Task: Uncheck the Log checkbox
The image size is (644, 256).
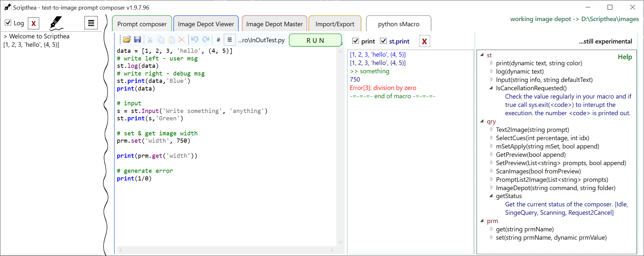Action: (x=8, y=23)
